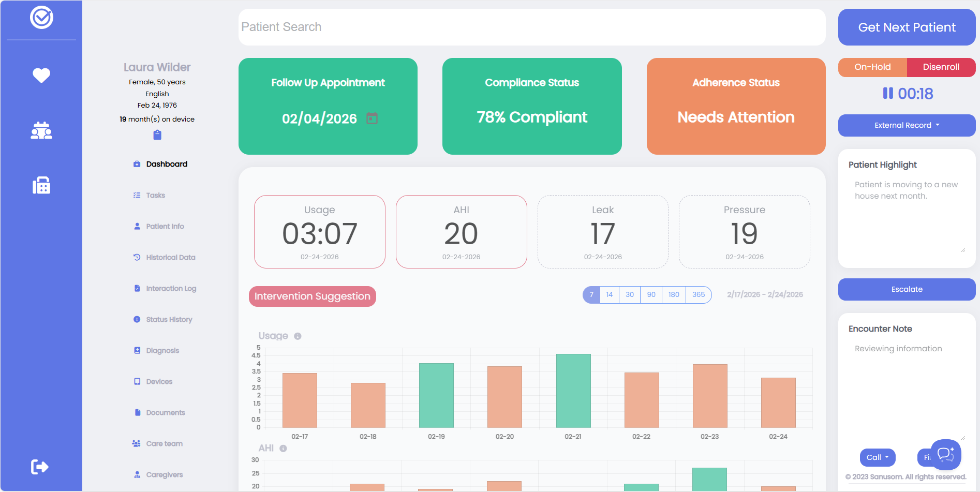The image size is (980, 492).
Task: Open the External Record dropdown
Action: click(x=907, y=125)
